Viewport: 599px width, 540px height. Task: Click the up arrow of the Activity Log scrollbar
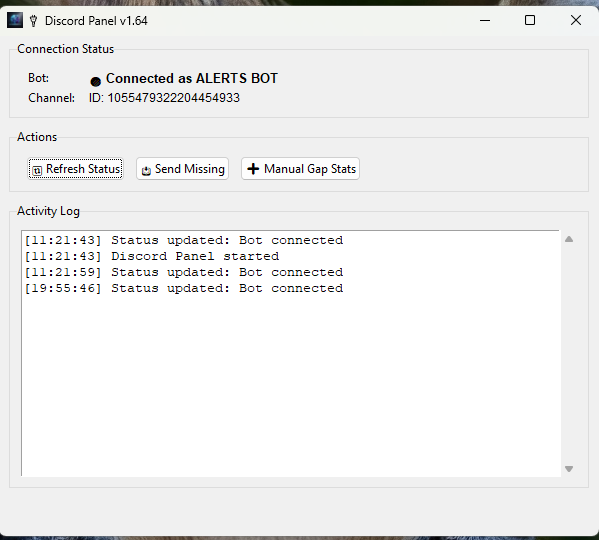pos(569,239)
